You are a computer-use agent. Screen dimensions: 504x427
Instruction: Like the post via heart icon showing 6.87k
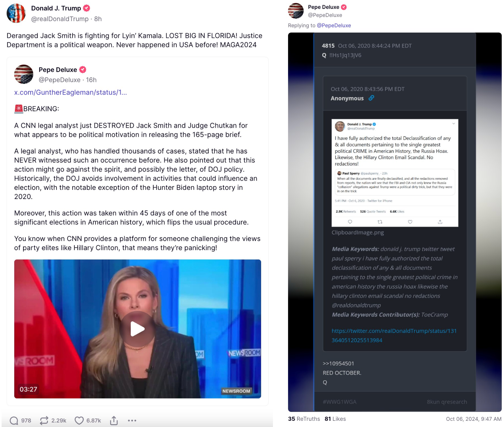(x=79, y=420)
